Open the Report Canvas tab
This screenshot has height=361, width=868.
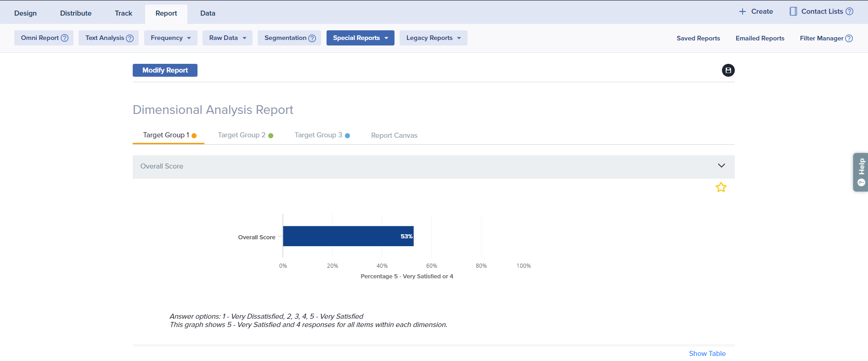coord(394,135)
